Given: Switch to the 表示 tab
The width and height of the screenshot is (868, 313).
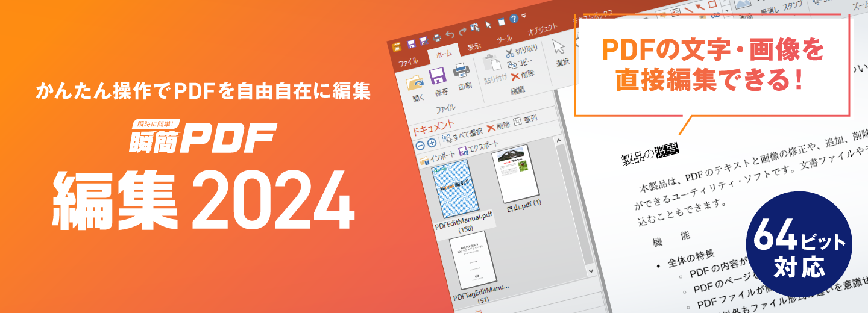Looking at the screenshot, I should coord(474,46).
